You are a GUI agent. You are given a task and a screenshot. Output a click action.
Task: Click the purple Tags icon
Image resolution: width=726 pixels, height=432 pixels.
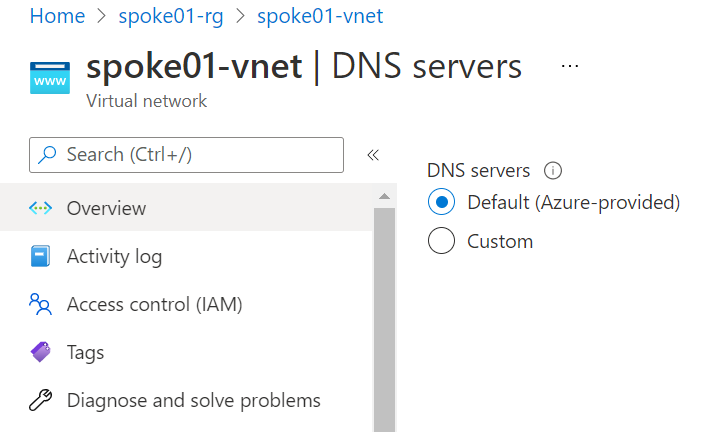pyautogui.click(x=40, y=352)
